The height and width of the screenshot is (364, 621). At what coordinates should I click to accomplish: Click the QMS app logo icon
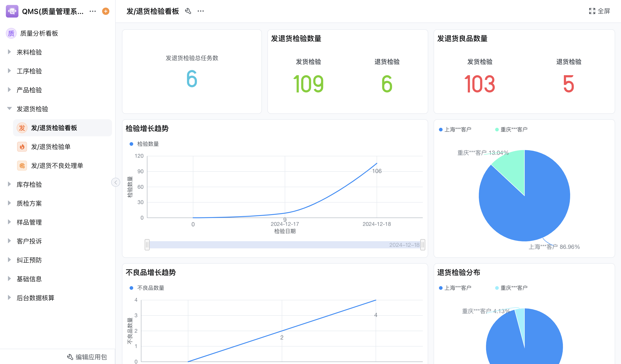12,11
